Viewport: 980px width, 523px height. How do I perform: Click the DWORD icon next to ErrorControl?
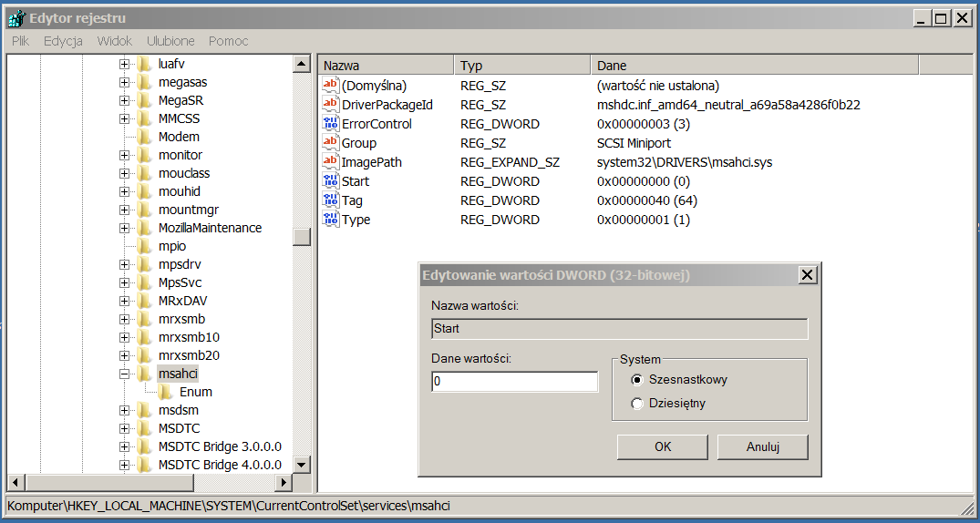pos(331,124)
